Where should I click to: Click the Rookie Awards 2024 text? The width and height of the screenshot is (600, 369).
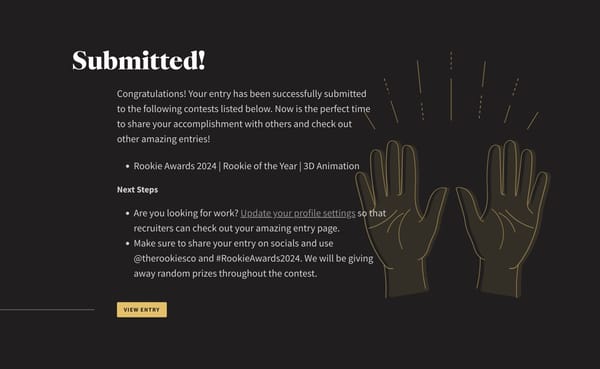175,166
